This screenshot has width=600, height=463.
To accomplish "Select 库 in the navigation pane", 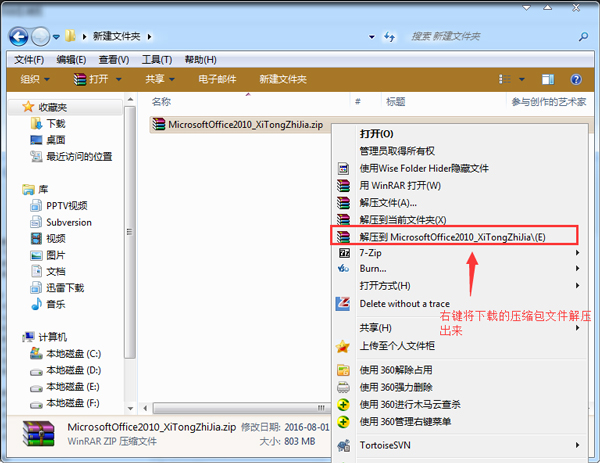I will [35, 189].
